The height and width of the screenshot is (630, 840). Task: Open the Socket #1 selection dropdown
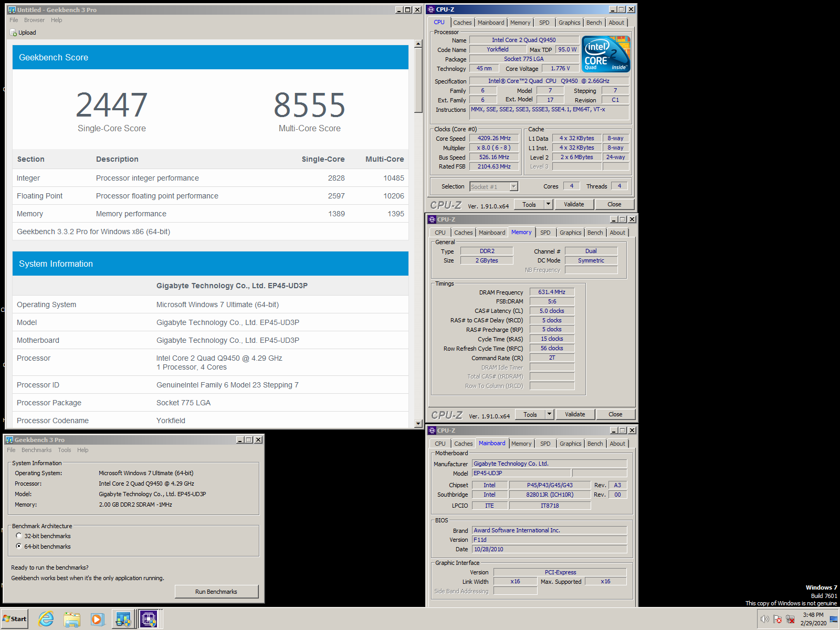click(x=514, y=186)
